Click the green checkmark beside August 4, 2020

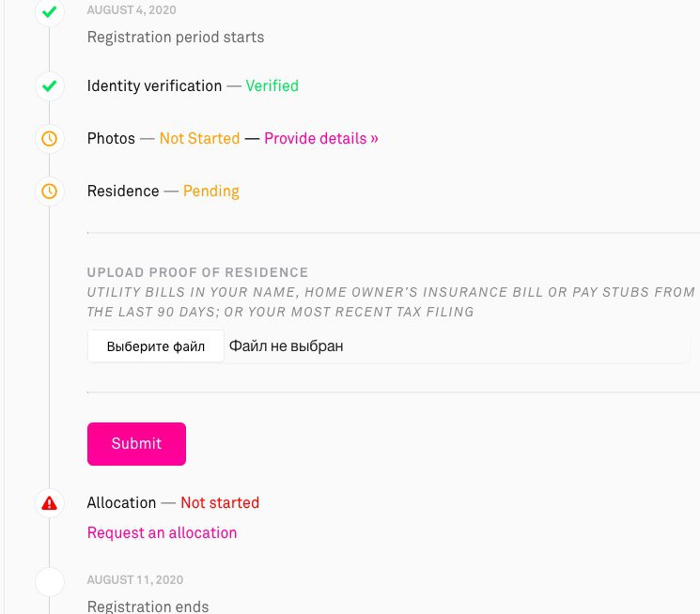[49, 11]
